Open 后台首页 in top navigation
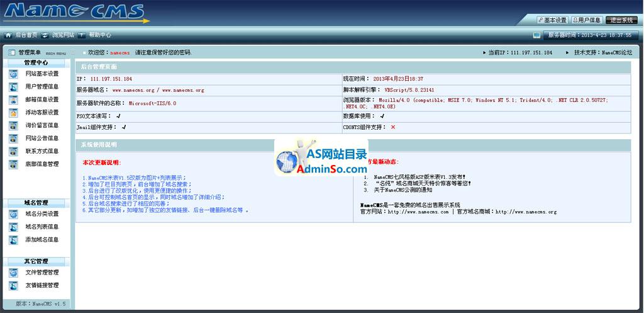644x313 pixels. (x=26, y=35)
